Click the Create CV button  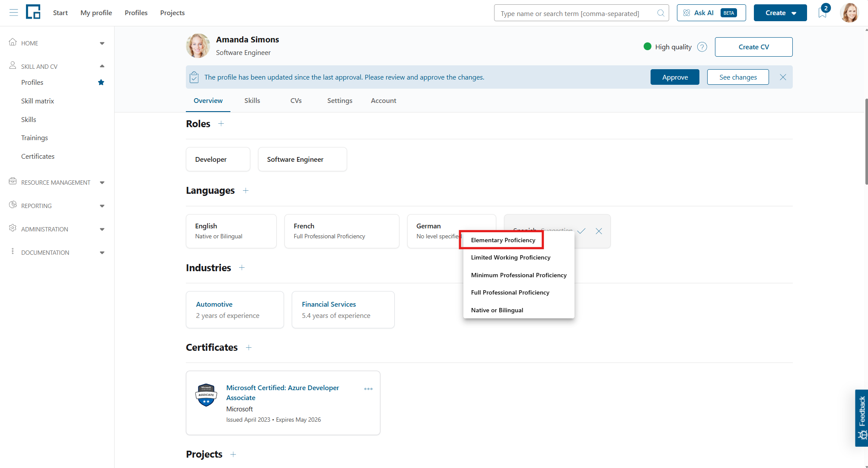[753, 47]
